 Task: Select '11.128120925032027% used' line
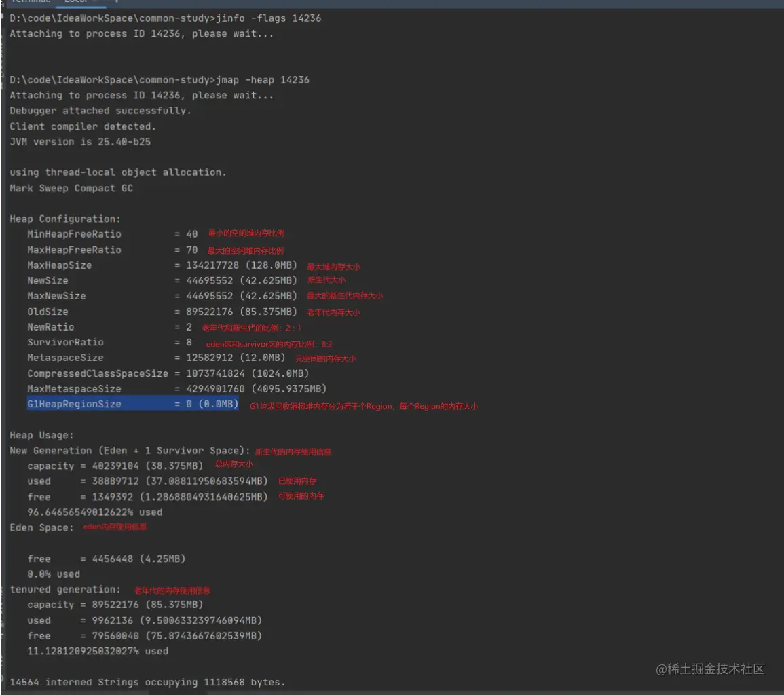pyautogui.click(x=98, y=652)
